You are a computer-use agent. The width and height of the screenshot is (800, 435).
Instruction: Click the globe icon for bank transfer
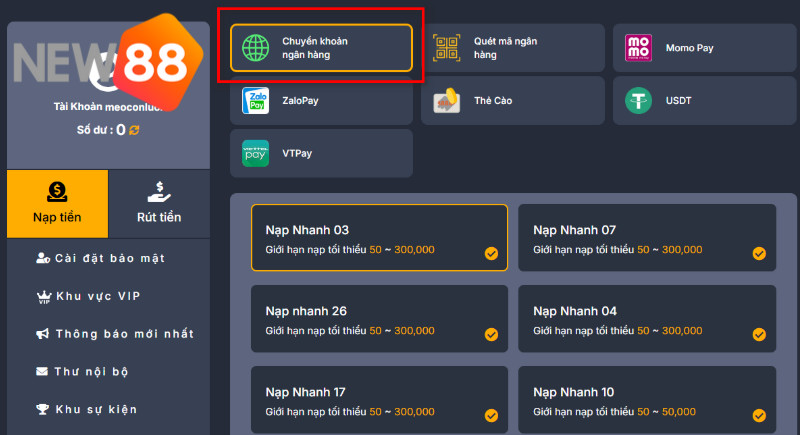[256, 48]
